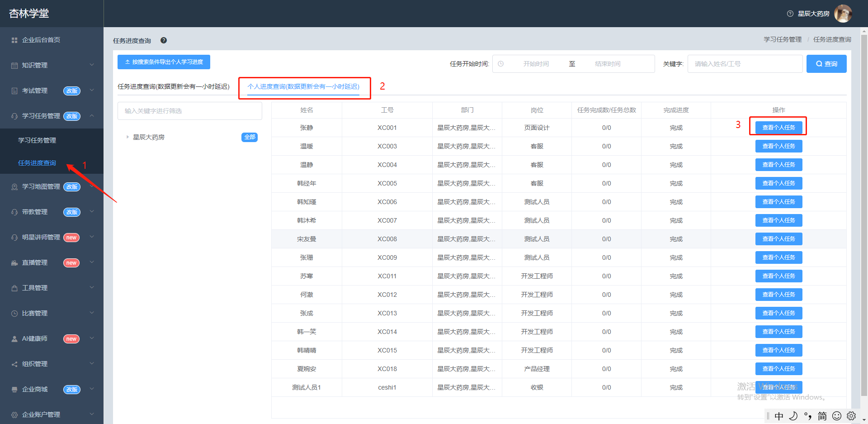Open 企业后台首页 grid icon in sidebar
This screenshot has width=868, height=424.
(x=14, y=40)
